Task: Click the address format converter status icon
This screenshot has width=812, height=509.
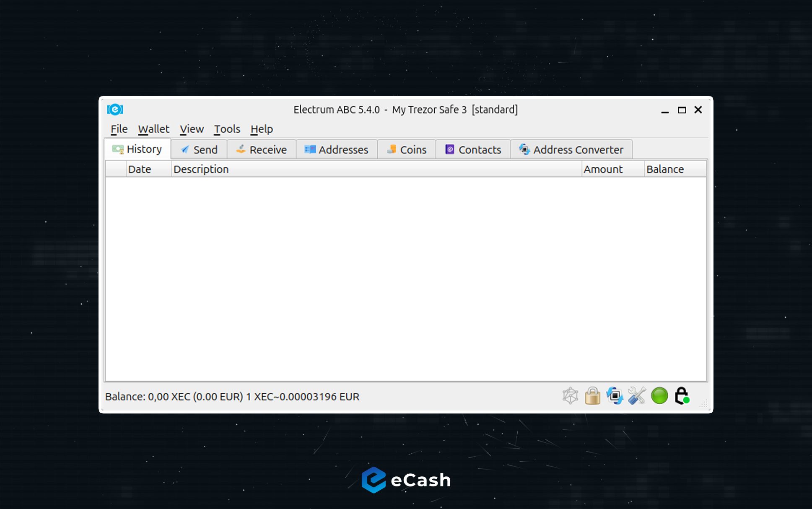Action: [x=615, y=396]
